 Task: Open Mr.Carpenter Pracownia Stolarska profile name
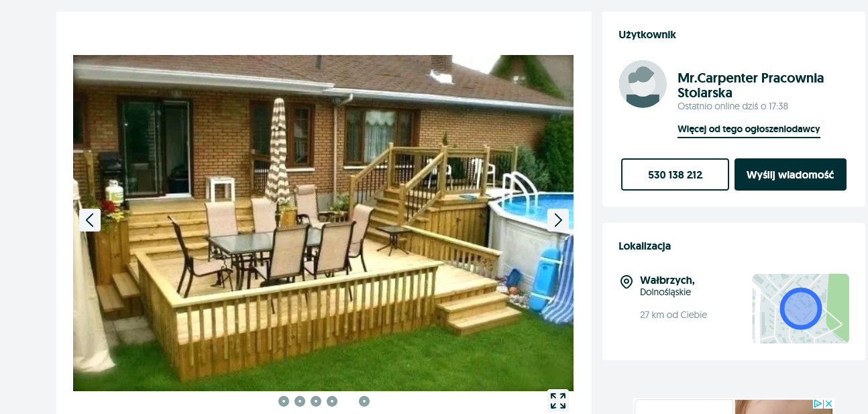click(x=751, y=85)
